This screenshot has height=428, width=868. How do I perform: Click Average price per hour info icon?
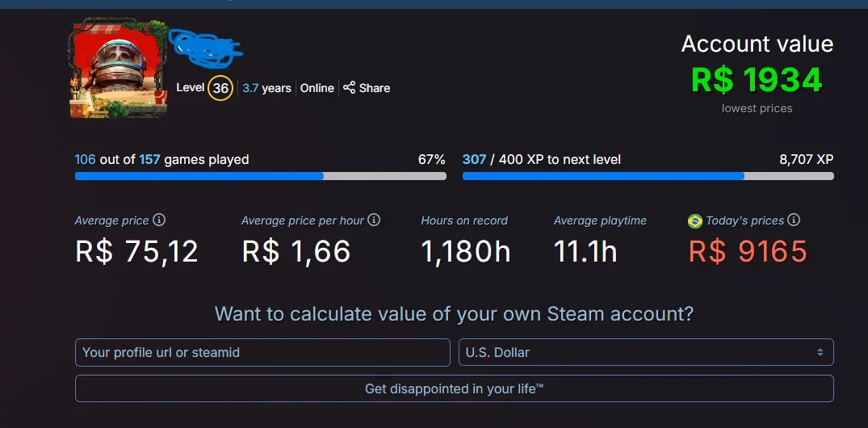(374, 220)
